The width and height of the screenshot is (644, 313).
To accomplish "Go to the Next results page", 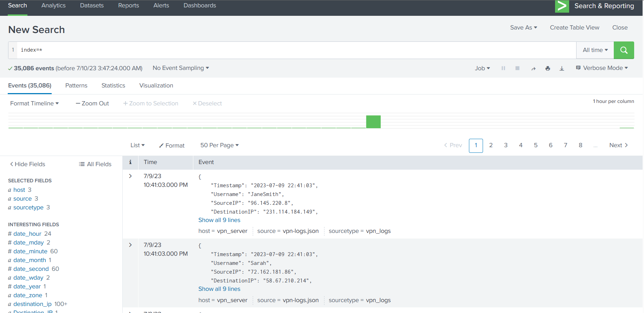I will pyautogui.click(x=618, y=145).
